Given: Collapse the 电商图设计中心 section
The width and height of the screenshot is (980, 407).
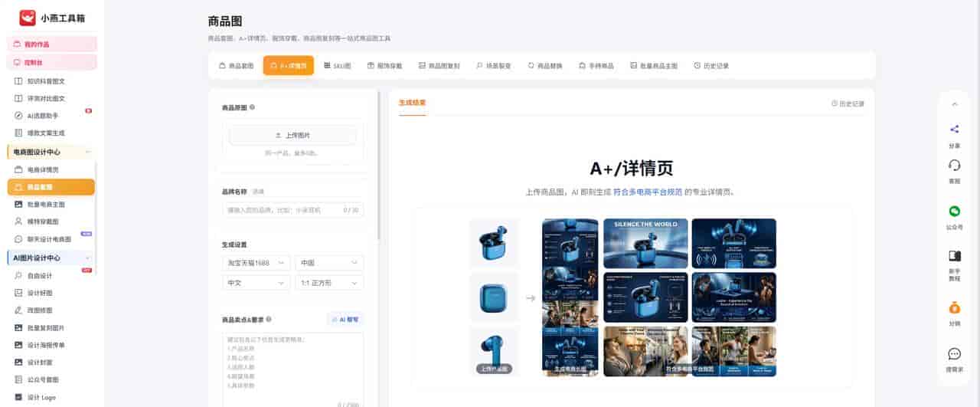Looking at the screenshot, I should point(88,152).
